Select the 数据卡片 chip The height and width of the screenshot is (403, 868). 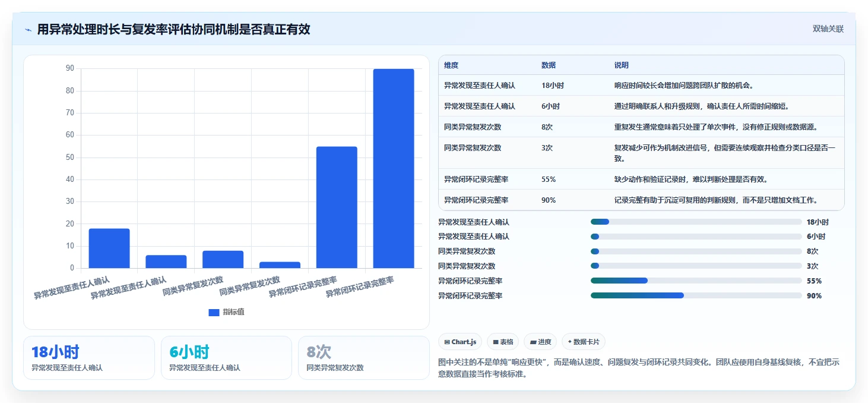(x=584, y=342)
